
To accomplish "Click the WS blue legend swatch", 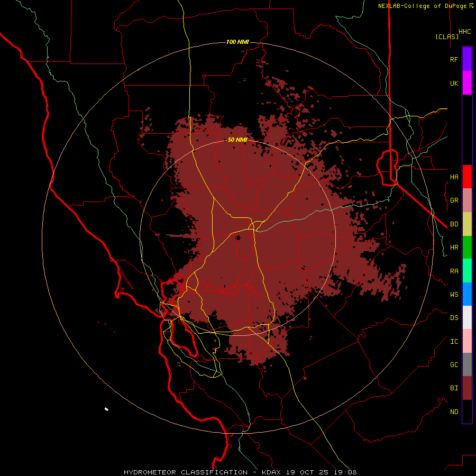I will pos(467,294).
